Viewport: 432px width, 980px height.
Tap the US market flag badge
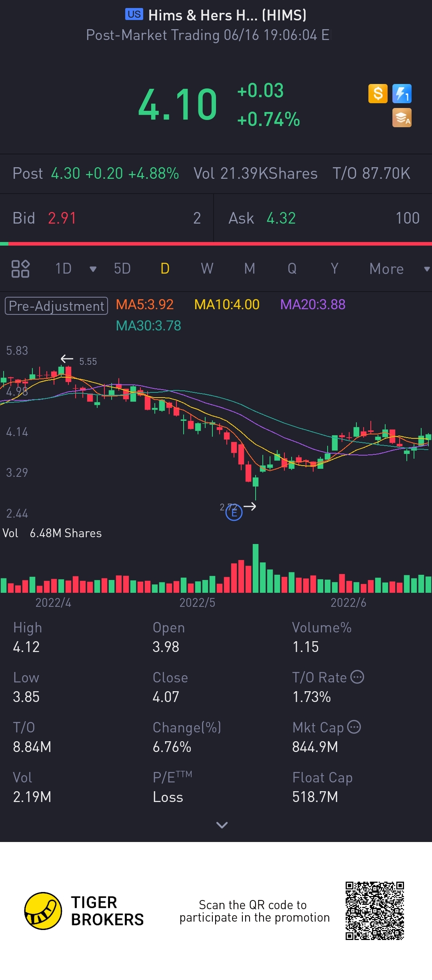coord(134,14)
